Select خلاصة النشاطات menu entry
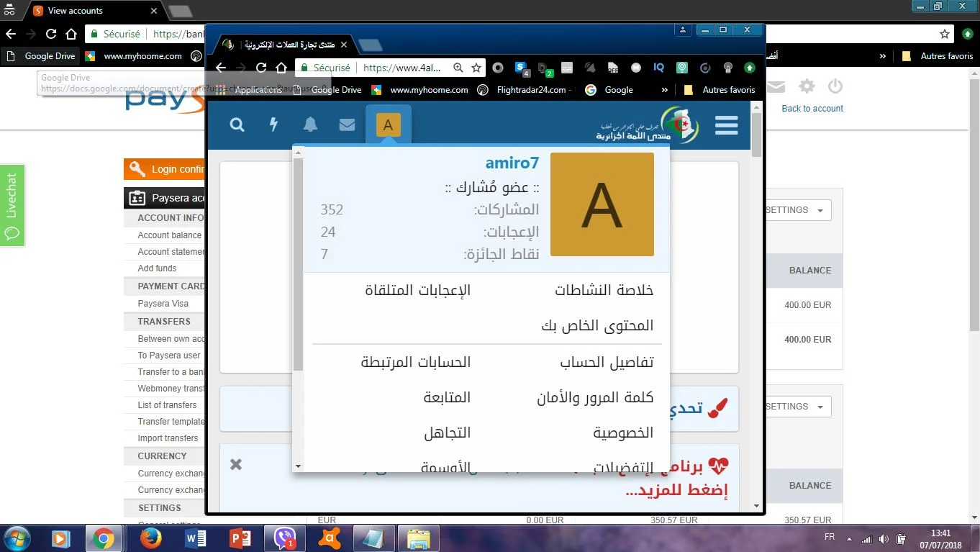 (604, 290)
